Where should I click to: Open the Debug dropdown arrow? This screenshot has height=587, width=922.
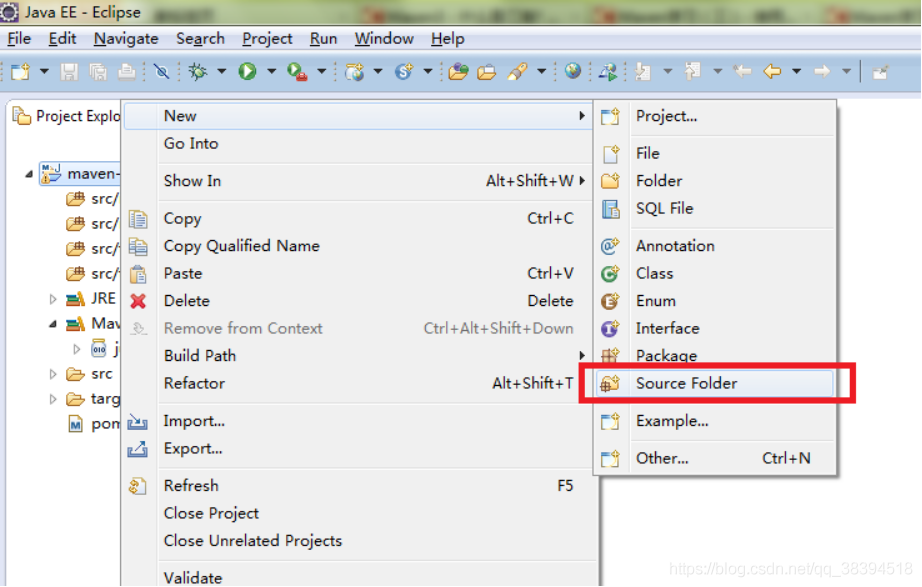coord(222,72)
